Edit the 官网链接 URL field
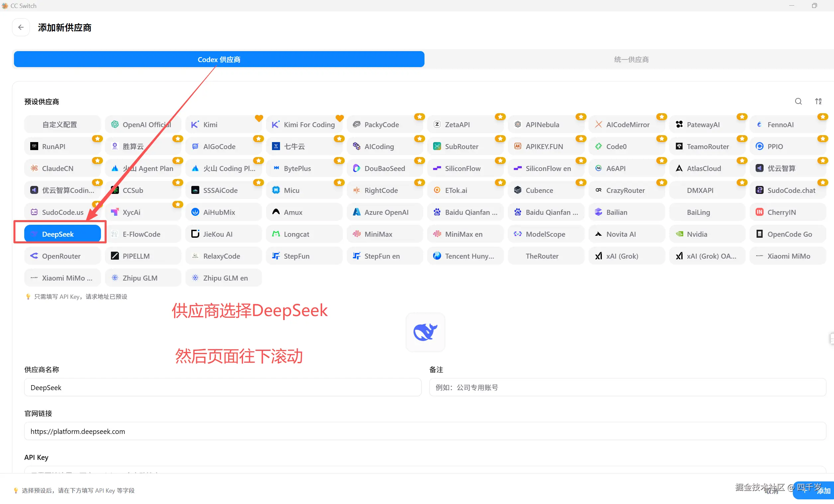 (425, 432)
